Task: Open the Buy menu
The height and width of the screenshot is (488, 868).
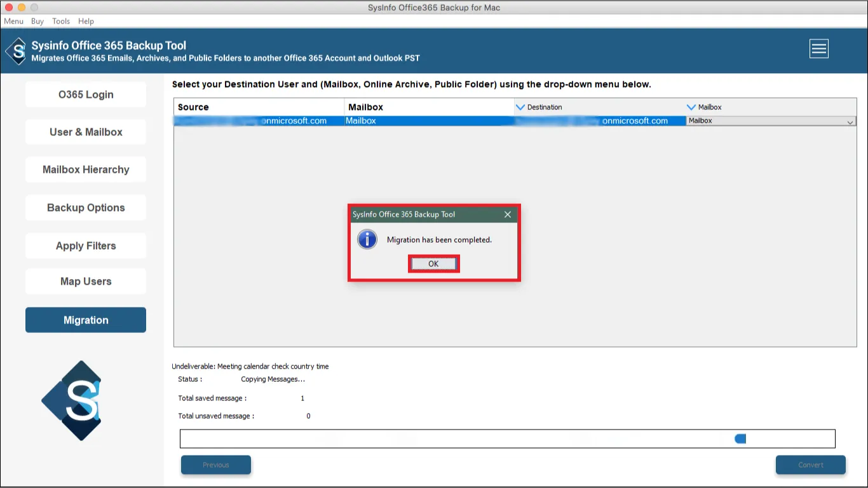Action: pyautogui.click(x=37, y=21)
